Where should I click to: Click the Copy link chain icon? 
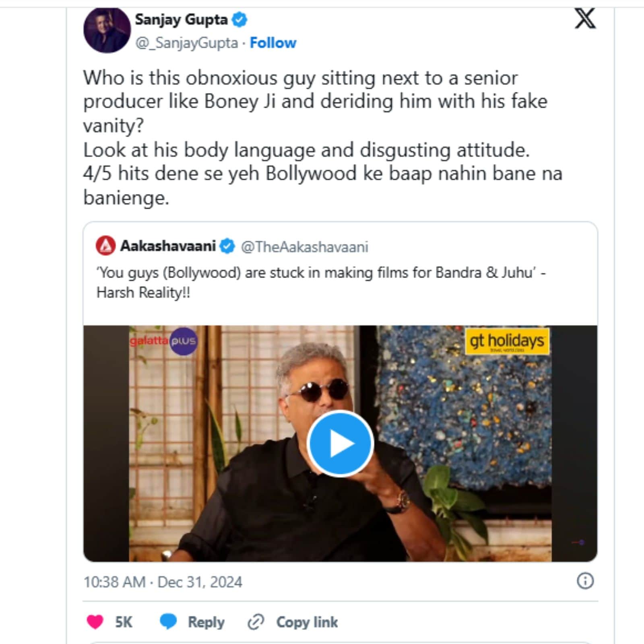256,622
